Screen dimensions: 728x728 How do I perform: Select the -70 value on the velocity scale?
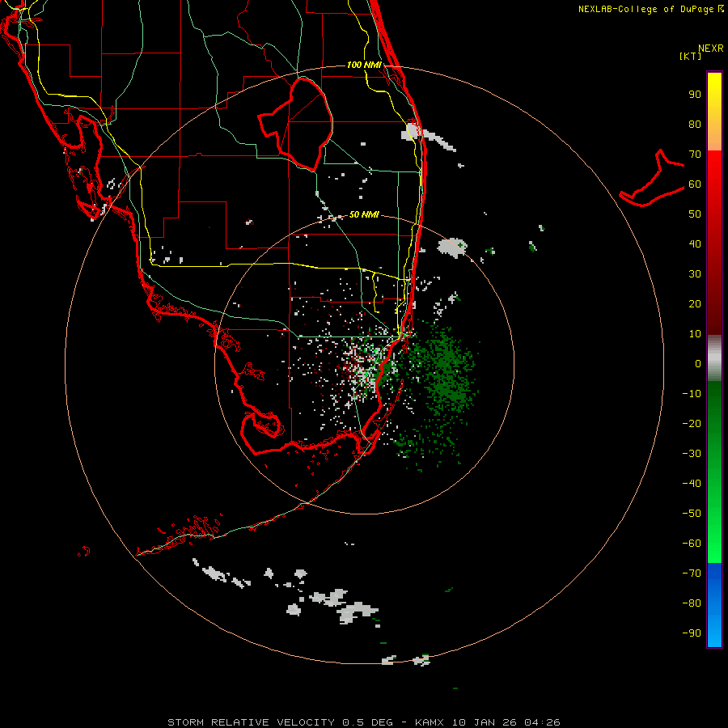(x=692, y=574)
